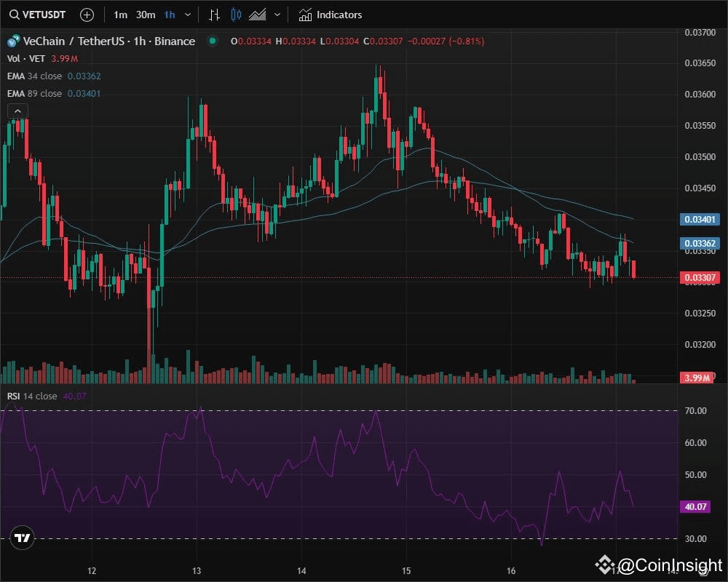Expand the chart style dropdown arrow

point(276,15)
